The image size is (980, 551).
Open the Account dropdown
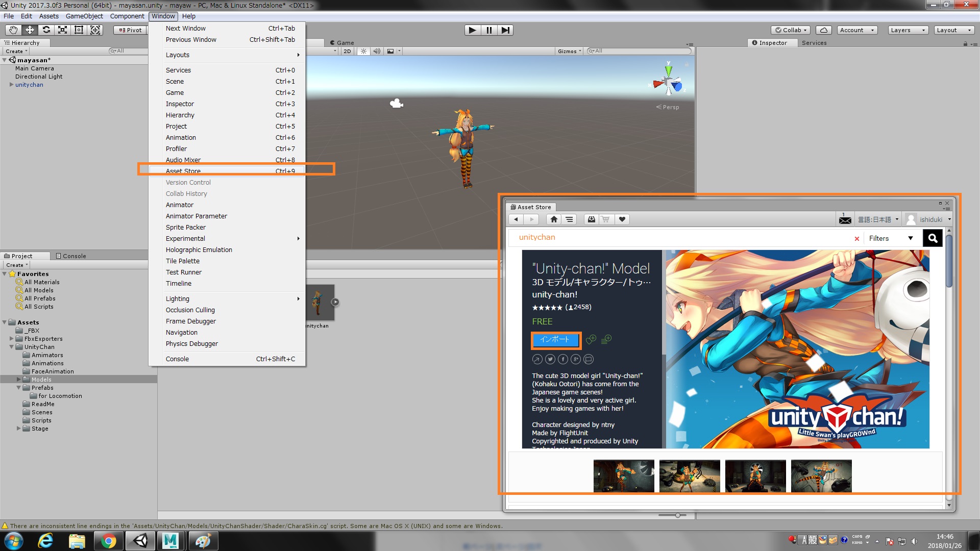pos(857,30)
